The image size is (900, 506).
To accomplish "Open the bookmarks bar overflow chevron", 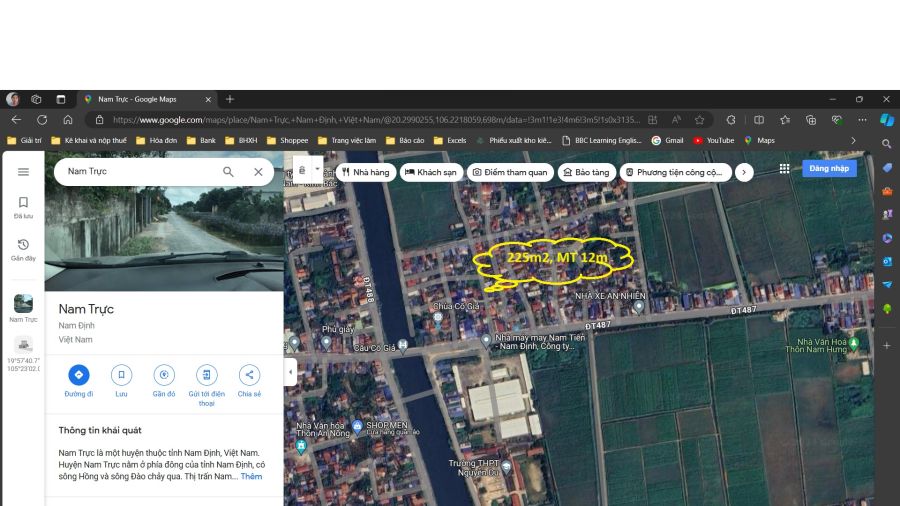I will (853, 141).
